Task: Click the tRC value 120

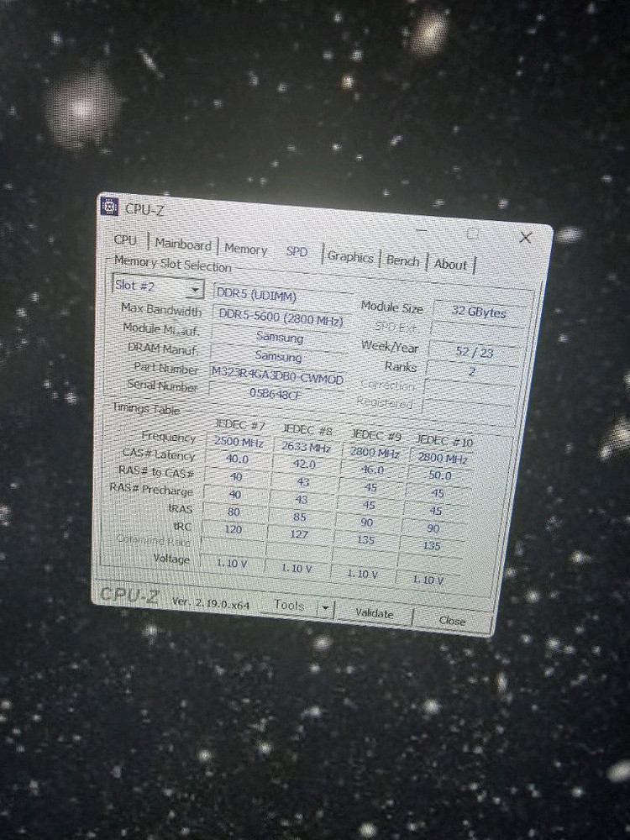Action: (233, 528)
